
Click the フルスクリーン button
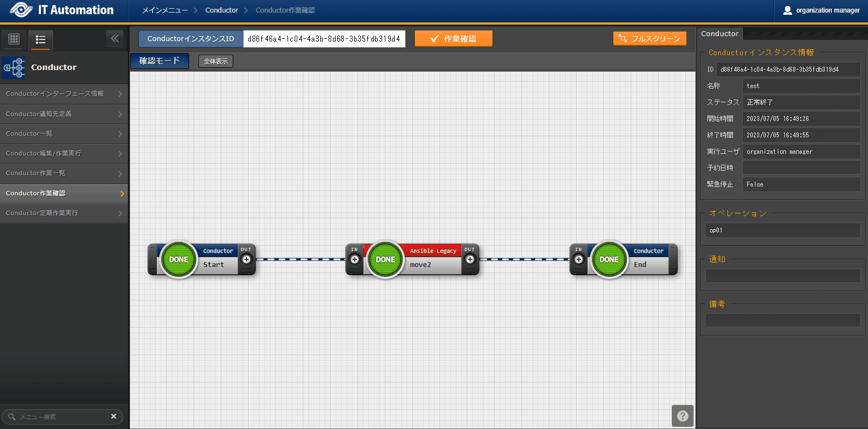[649, 39]
